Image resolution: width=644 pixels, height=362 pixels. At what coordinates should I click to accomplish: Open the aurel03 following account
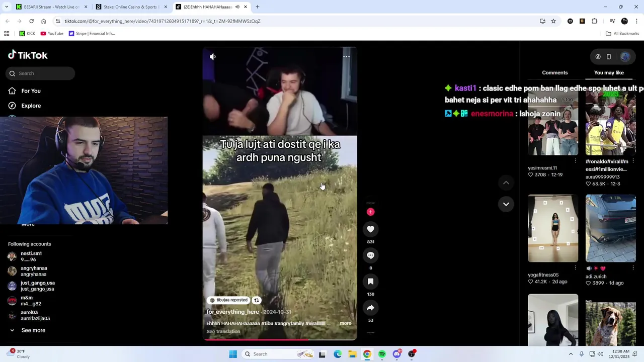pos(35,315)
